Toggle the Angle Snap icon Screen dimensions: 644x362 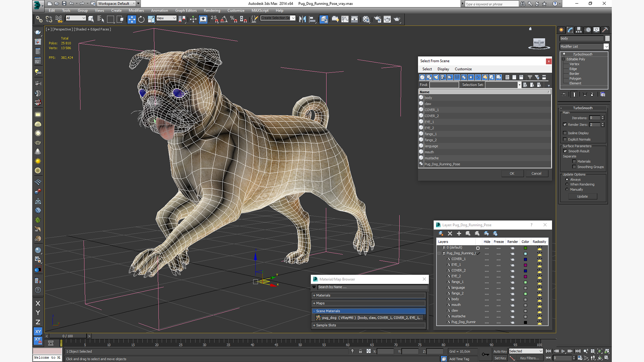pos(224,19)
